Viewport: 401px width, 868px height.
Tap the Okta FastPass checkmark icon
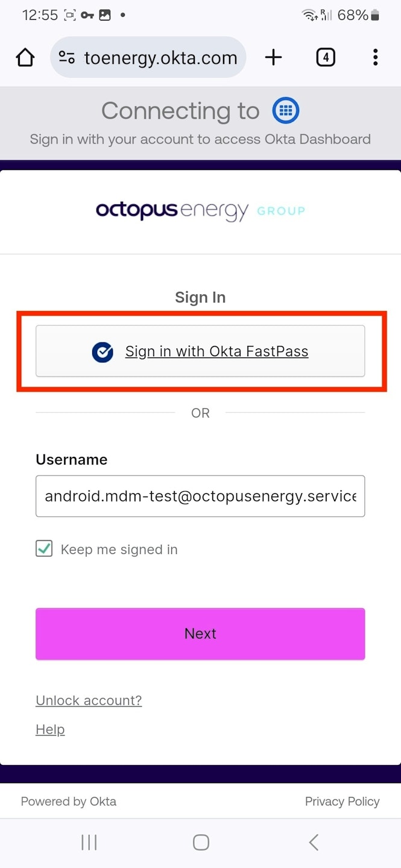(103, 352)
